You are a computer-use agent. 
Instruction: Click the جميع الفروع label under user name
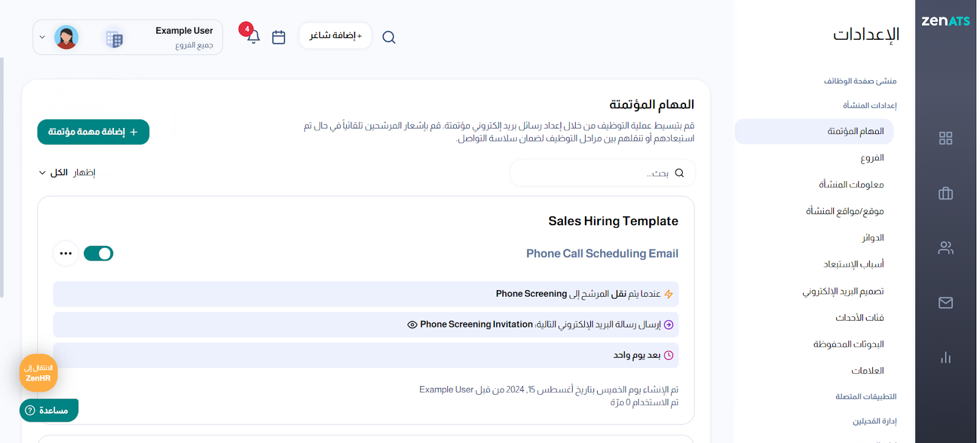(x=194, y=45)
